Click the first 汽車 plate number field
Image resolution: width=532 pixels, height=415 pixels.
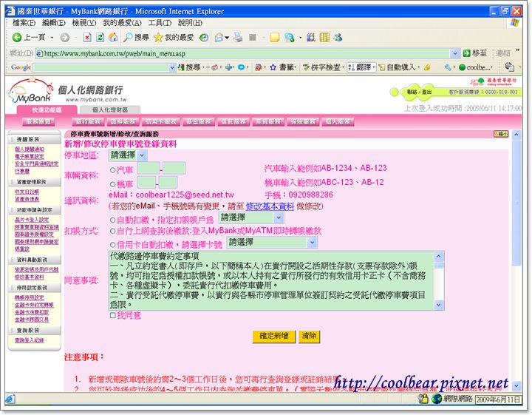(x=149, y=168)
